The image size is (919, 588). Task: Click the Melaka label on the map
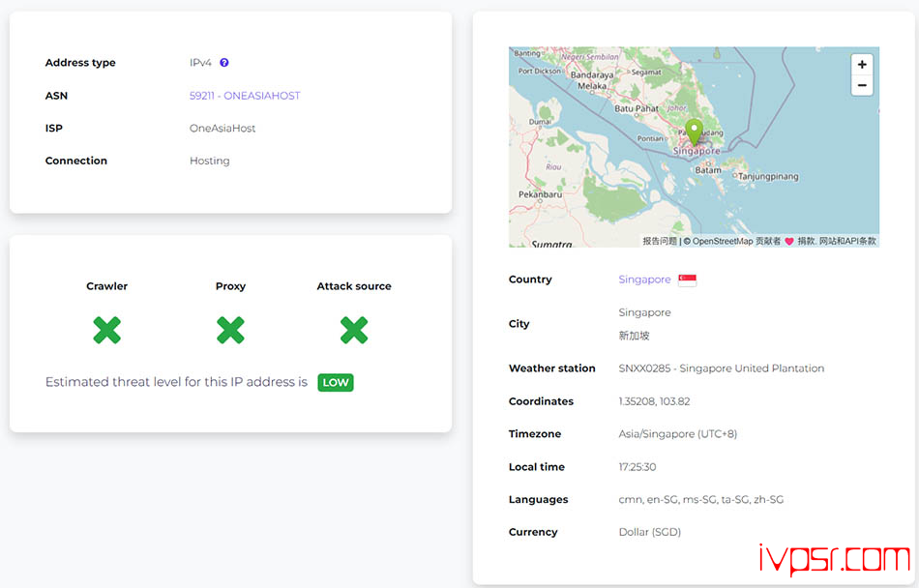[x=592, y=86]
